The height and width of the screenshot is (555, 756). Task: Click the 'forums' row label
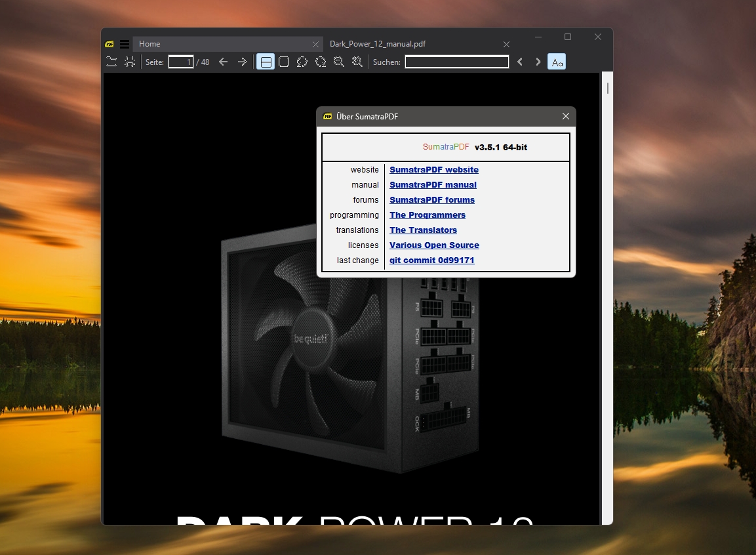click(366, 199)
